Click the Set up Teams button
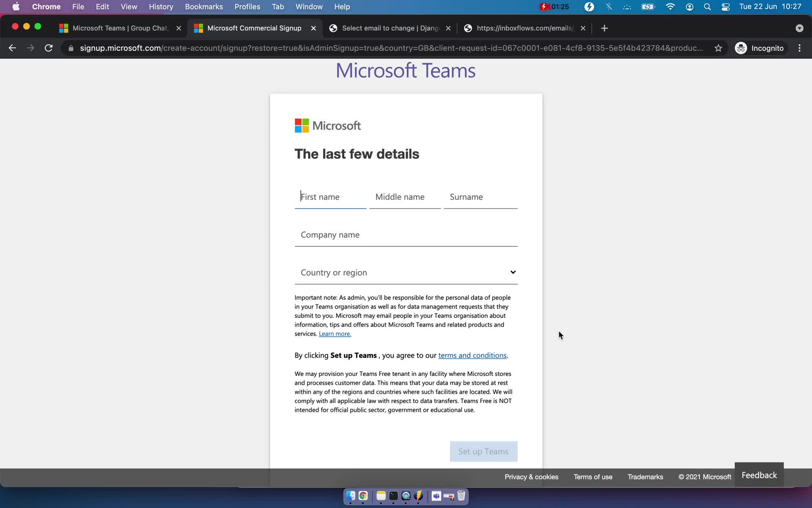The image size is (812, 508). [x=483, y=452]
